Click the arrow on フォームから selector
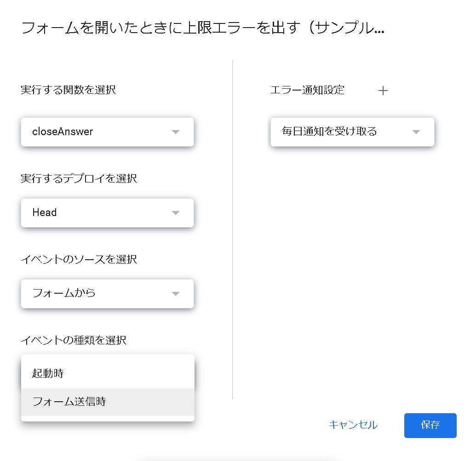 click(175, 294)
